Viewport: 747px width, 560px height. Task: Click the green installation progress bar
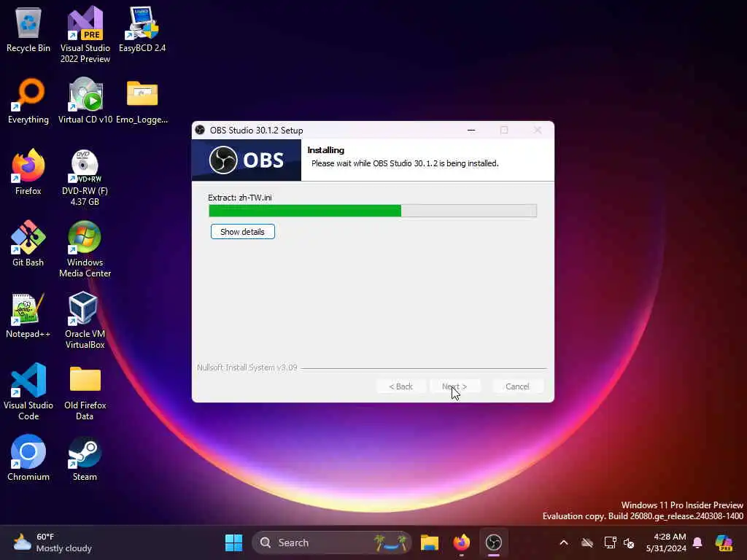pos(373,211)
